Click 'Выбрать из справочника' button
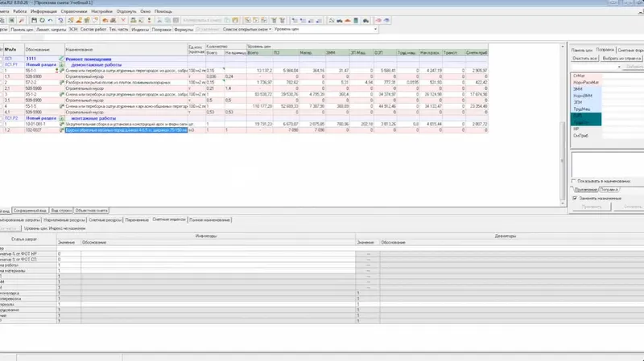 click(621, 59)
